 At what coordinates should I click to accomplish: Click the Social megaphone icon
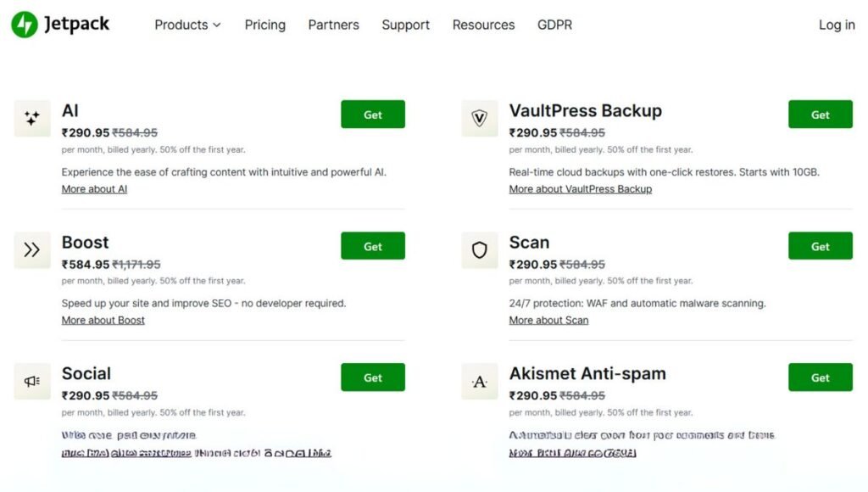[x=32, y=381]
